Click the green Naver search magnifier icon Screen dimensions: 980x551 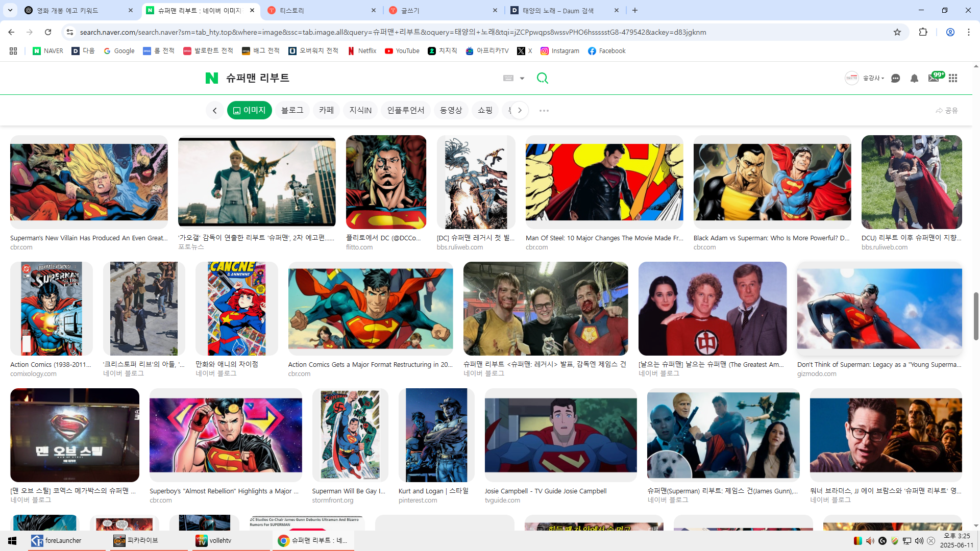point(542,78)
